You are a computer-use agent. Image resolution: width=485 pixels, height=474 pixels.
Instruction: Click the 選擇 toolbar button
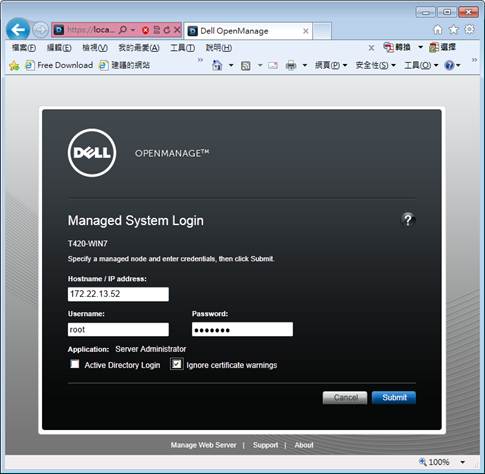click(442, 47)
